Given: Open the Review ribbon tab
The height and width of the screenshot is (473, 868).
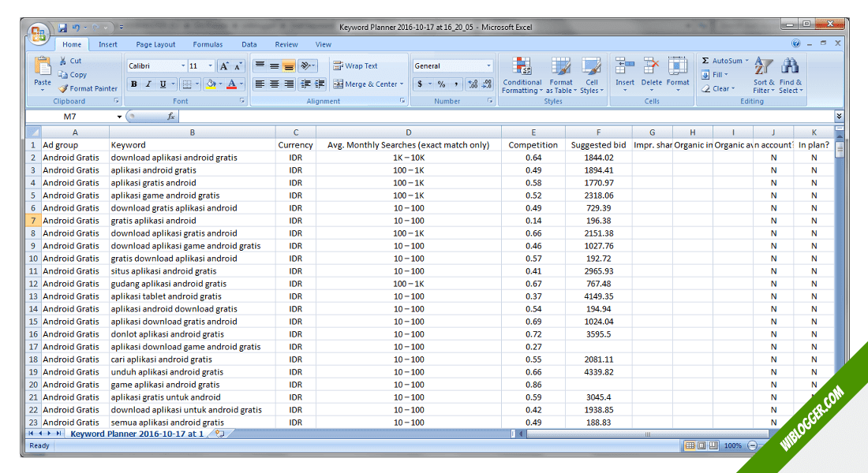Looking at the screenshot, I should pos(286,44).
